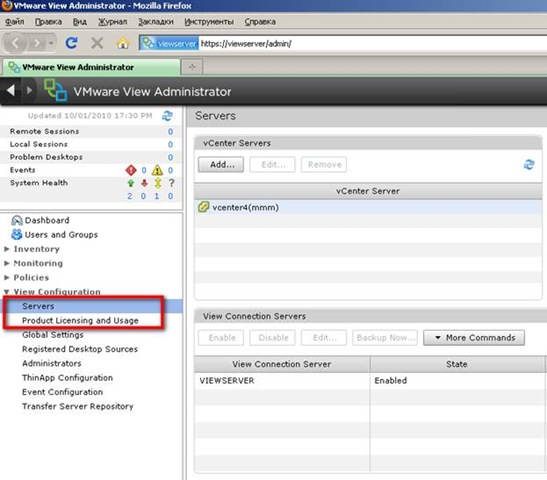Open the Dashboard item with its icon
This screenshot has height=480, width=547.
[x=16, y=220]
